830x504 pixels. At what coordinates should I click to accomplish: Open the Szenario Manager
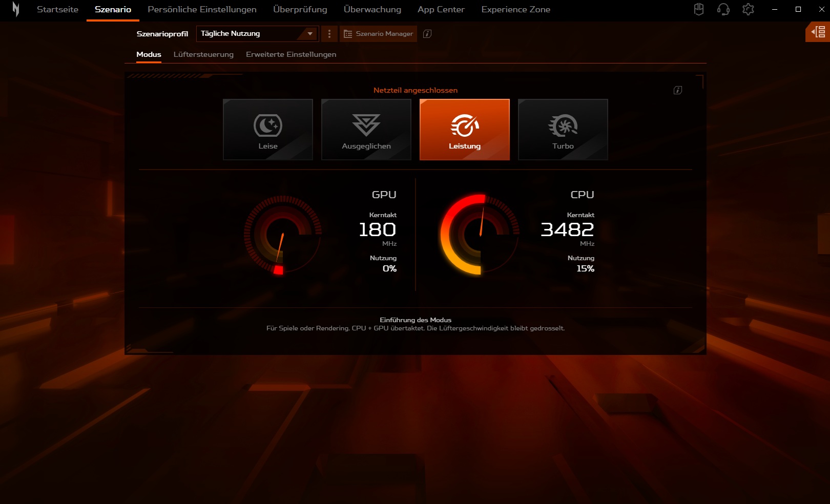[379, 34]
